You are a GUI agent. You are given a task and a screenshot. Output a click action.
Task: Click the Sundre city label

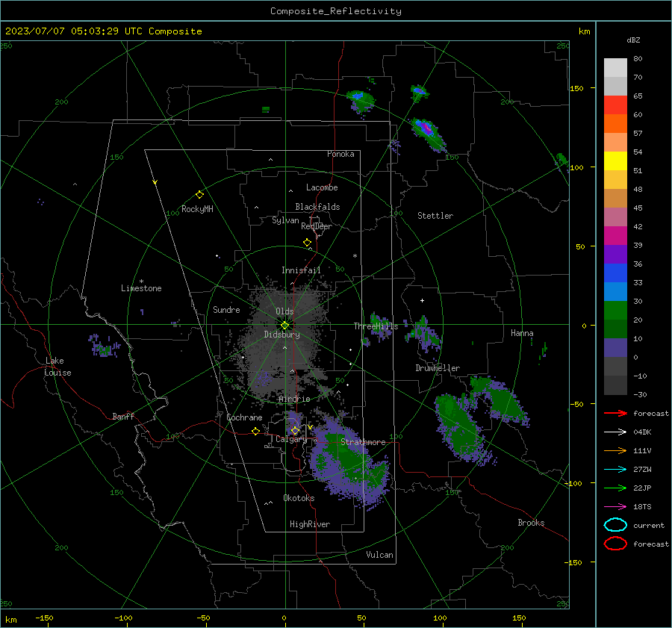coord(226,309)
